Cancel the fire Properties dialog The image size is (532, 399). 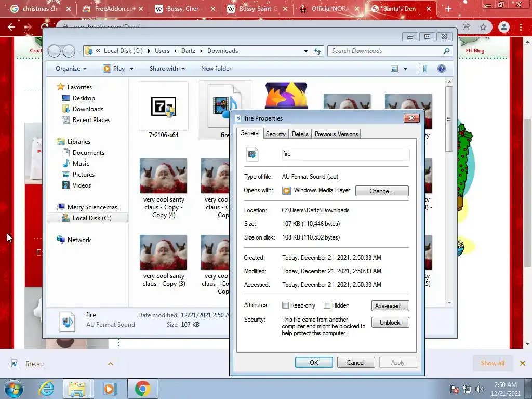355,362
